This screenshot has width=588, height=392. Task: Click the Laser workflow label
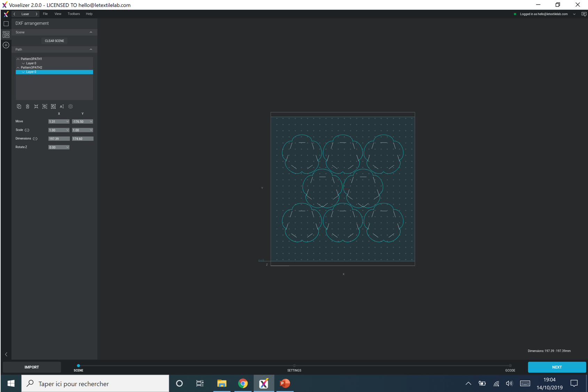(25, 14)
